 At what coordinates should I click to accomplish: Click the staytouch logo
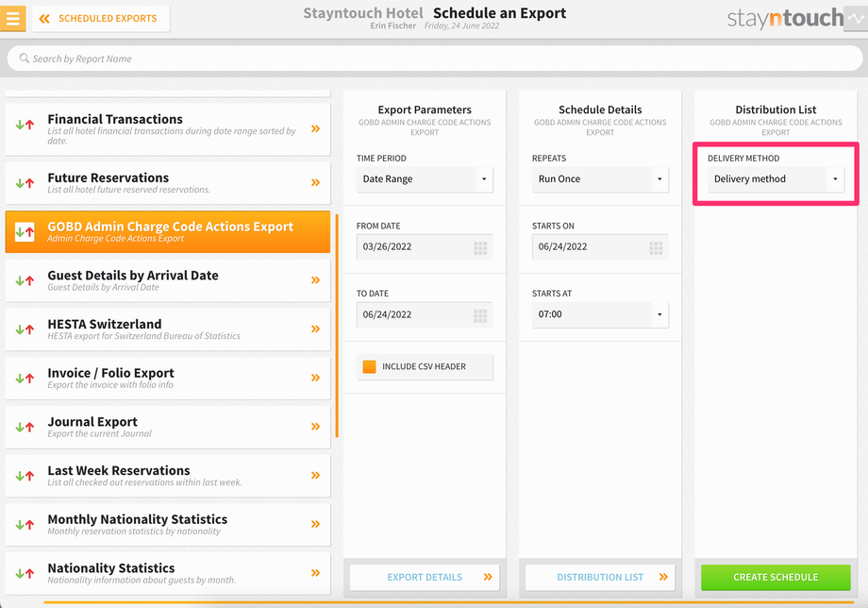click(785, 18)
